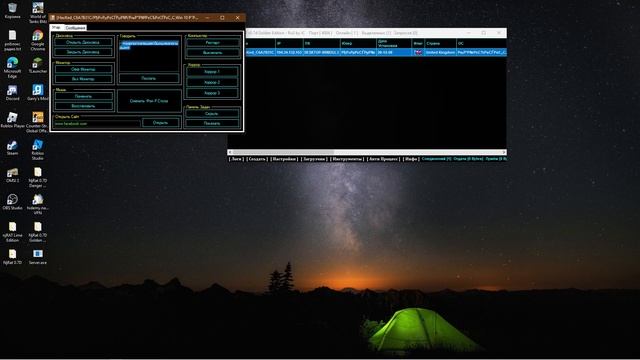Open hidemy.name VPN desktop icon

pyautogui.click(x=38, y=204)
